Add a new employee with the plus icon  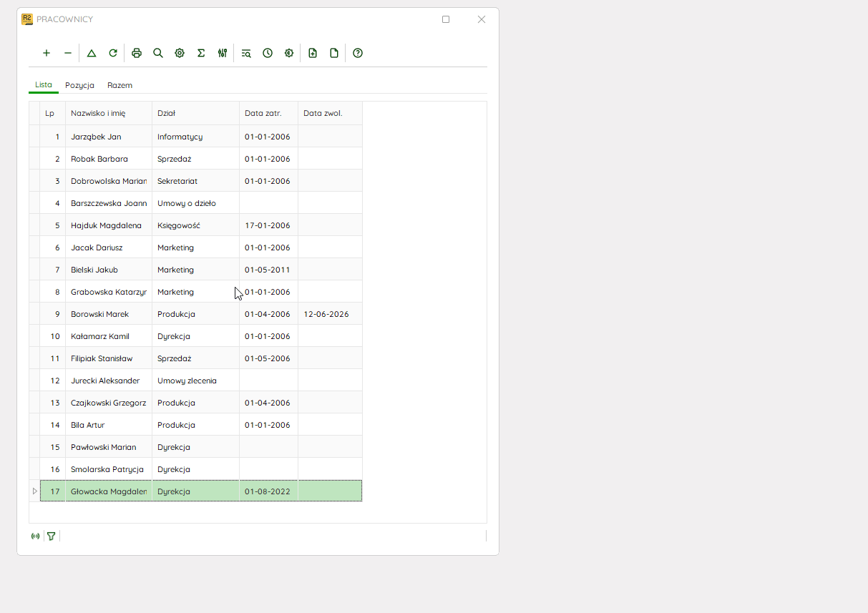[47, 53]
